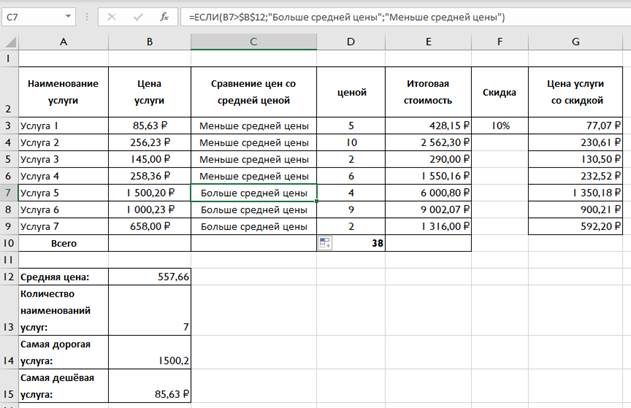The width and height of the screenshot is (631, 408).
Task: Click the average price value 557,66
Action: click(x=150, y=275)
